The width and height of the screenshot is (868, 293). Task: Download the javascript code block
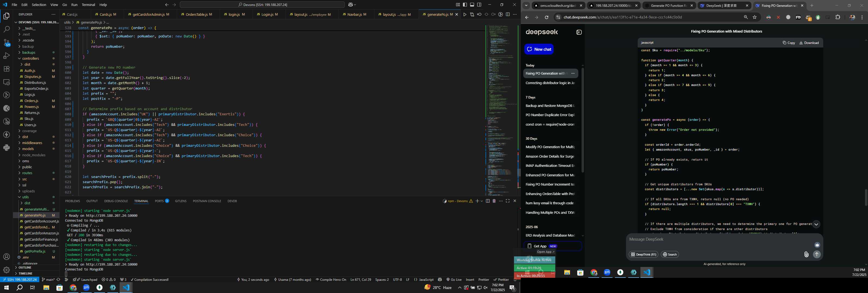(x=809, y=43)
